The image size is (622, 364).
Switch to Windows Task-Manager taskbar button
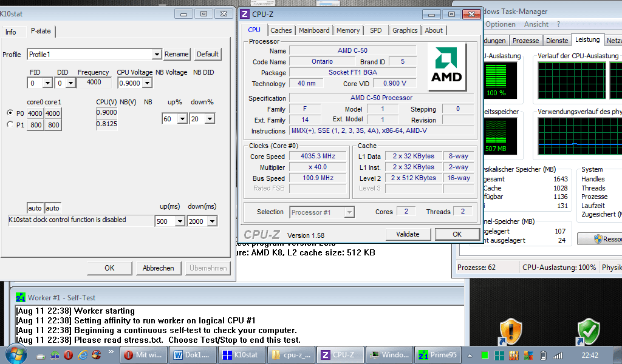(x=389, y=355)
